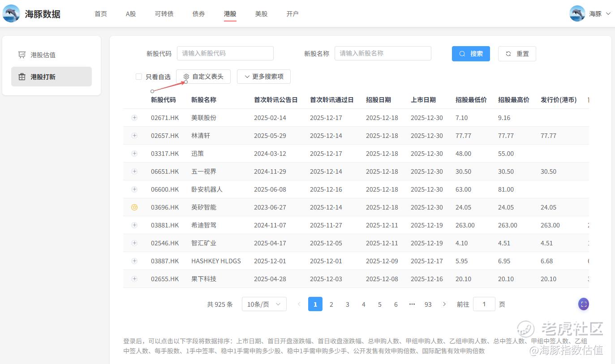Click the 新股代码 input field
This screenshot has width=615, height=364.
coord(225,53)
